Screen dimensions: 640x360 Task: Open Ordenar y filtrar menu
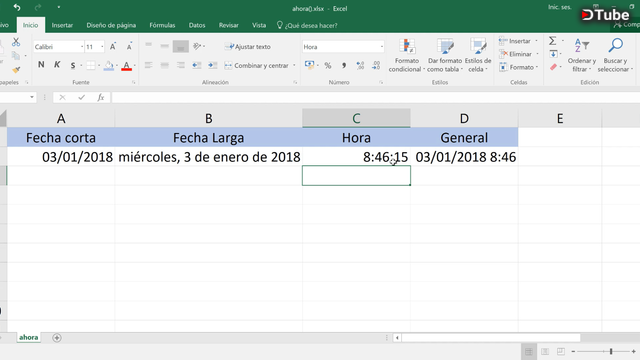point(582,55)
